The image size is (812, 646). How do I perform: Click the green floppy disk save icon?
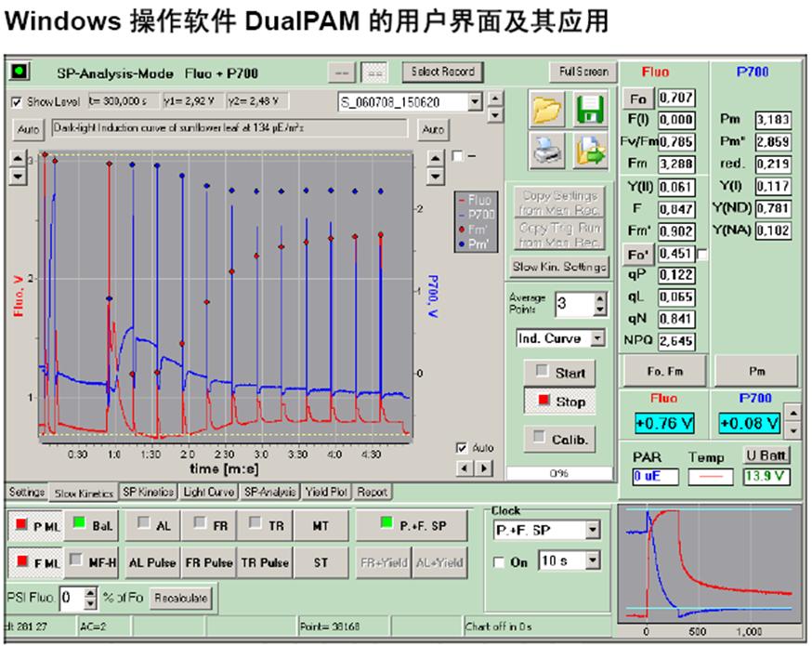[589, 111]
